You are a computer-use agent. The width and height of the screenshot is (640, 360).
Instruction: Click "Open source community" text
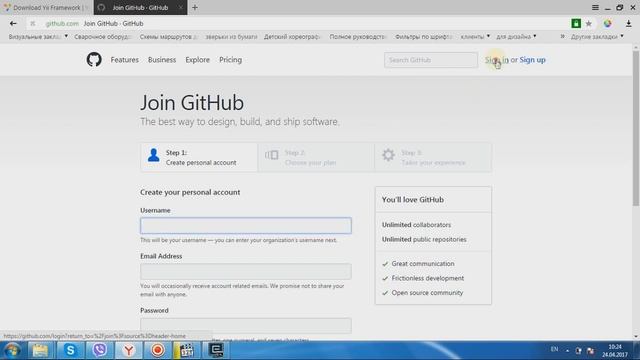click(427, 293)
